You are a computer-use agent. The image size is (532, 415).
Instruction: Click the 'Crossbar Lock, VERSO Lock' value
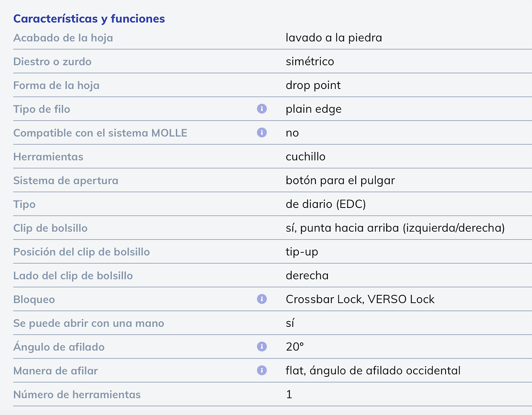[x=360, y=299]
